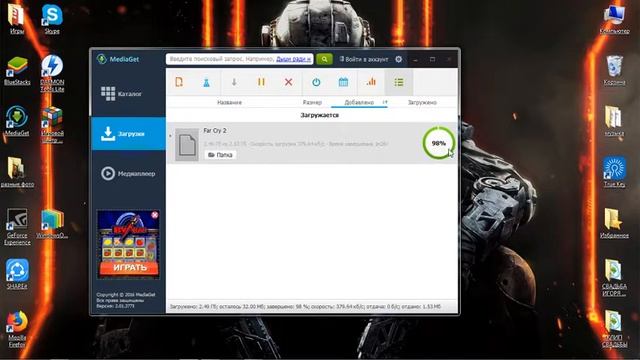Open the разные фото desktop folder
This screenshot has width=640, height=360.
(17, 172)
